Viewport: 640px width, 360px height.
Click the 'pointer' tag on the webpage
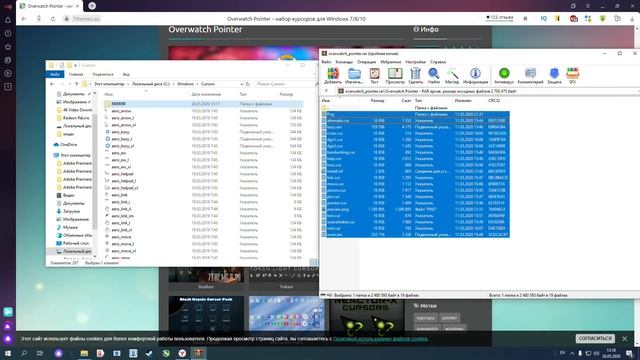click(449, 318)
